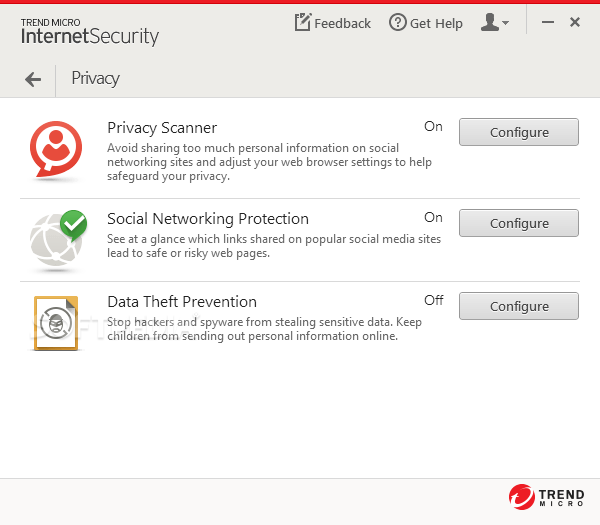Click the Privacy Scanner On status

point(433,126)
